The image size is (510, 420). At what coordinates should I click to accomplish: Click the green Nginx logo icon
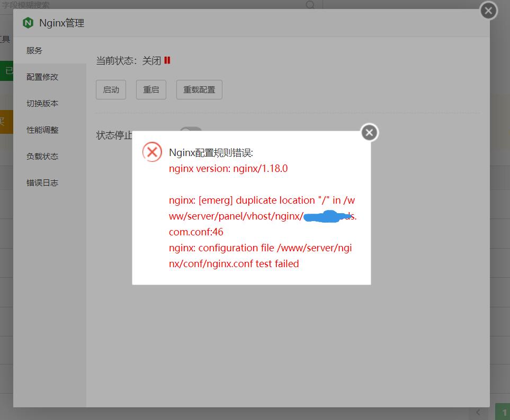tap(28, 23)
